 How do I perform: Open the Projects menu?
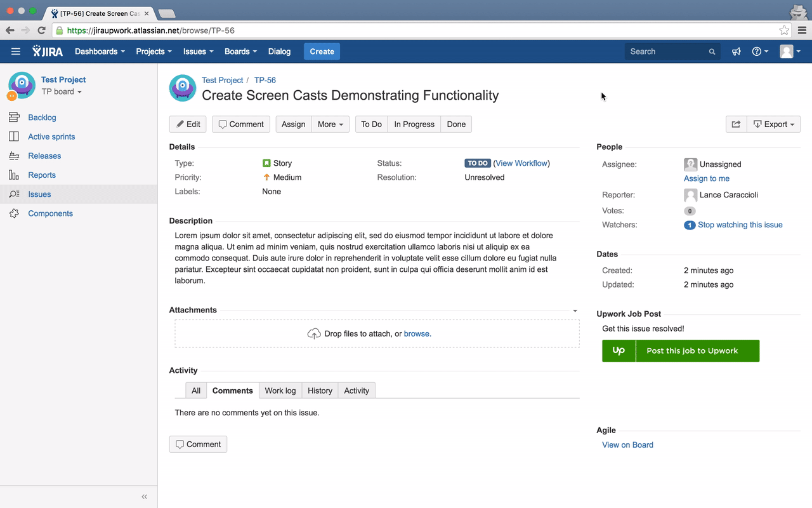154,51
